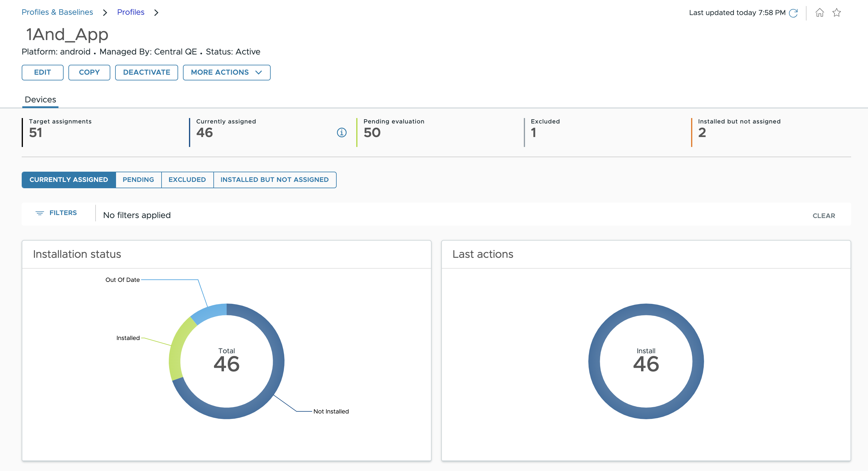Select the Currently Assigned tab
The image size is (868, 471).
pos(69,180)
